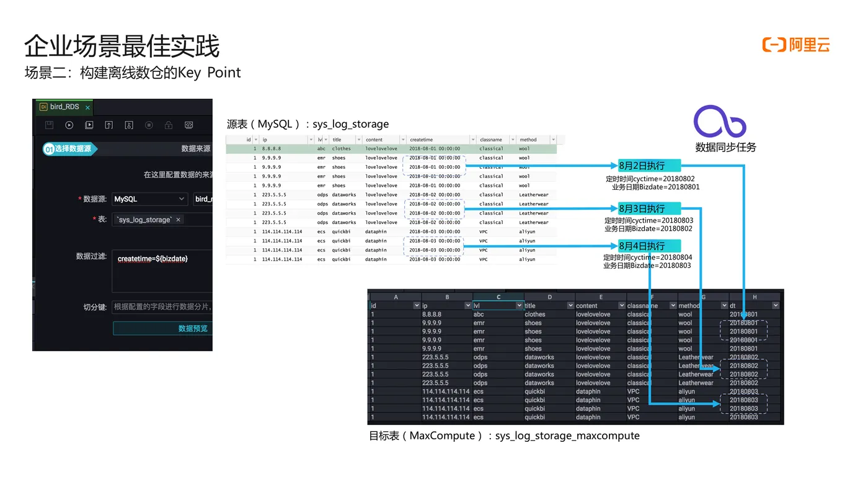Submit the node using the upward-arrow icon
This screenshot has width=868, height=489.
pos(109,125)
